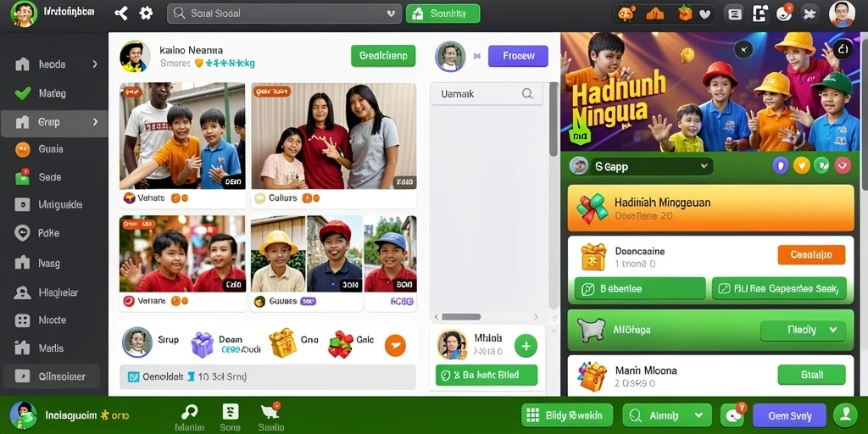This screenshot has width=868, height=434.
Task: Click into the top search field
Action: click(284, 14)
